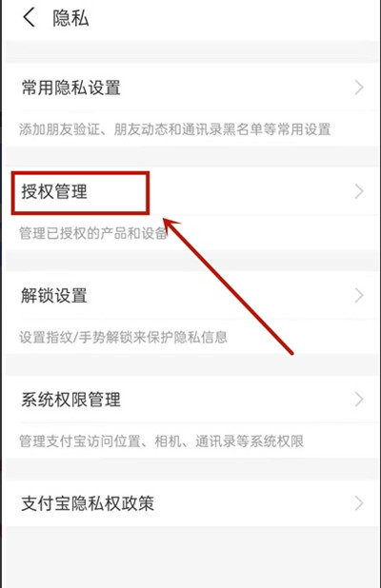Image resolution: width=381 pixels, height=588 pixels.
Task: Tap chevron on 常用隐私设置 row
Action: pyautogui.click(x=359, y=88)
